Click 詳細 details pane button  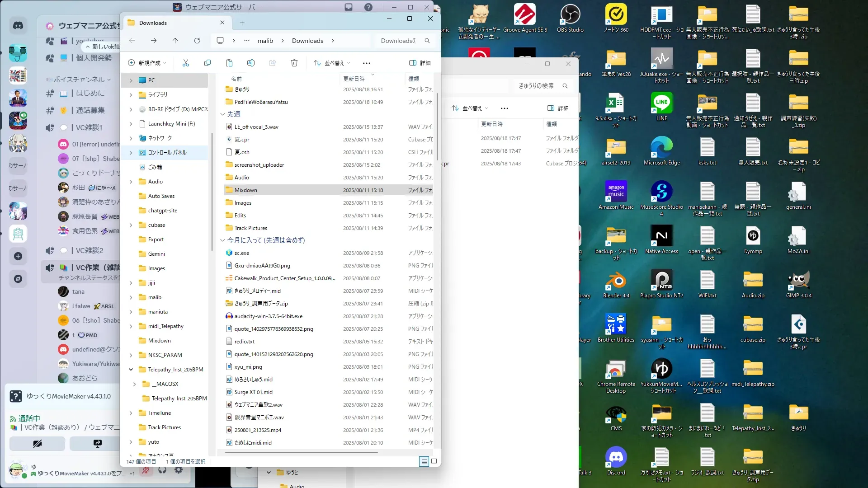pos(420,63)
